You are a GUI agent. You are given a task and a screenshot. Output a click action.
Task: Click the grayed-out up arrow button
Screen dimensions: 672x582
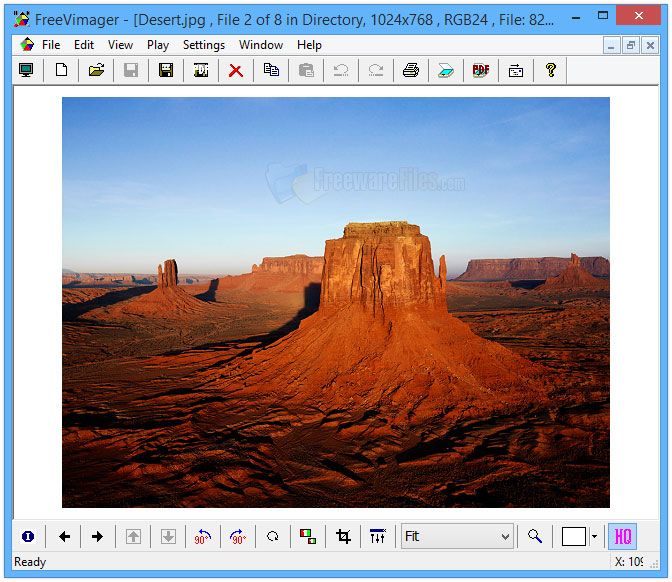[x=133, y=536]
